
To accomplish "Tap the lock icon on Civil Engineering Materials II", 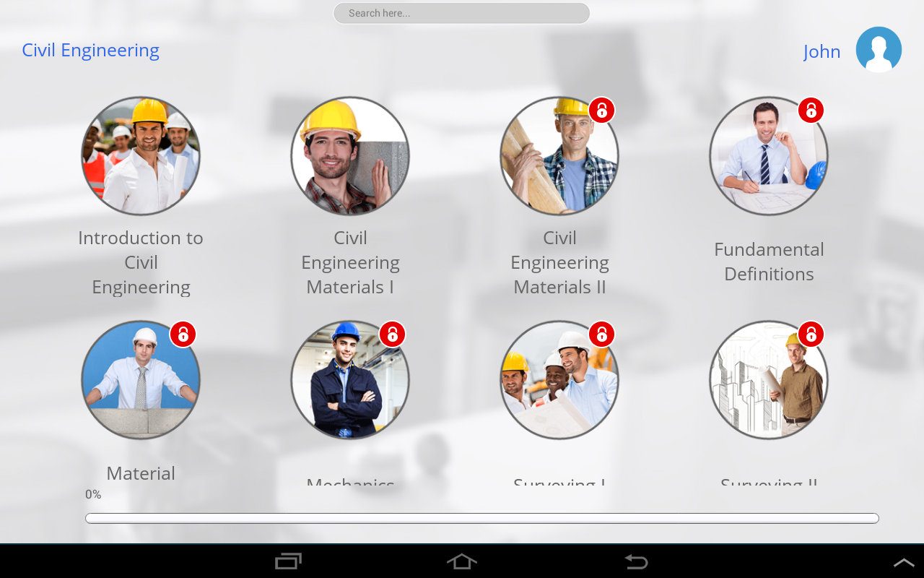I will pos(601,110).
